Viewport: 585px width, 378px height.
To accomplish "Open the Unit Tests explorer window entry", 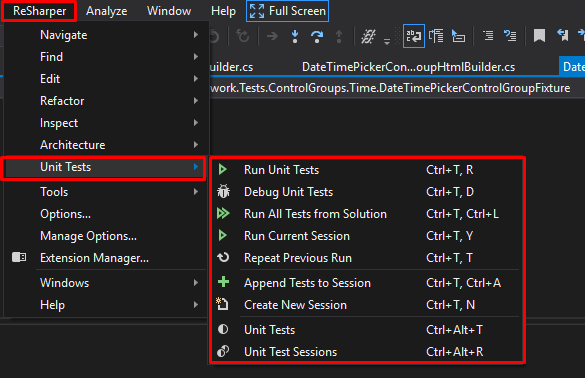I will point(367,330).
